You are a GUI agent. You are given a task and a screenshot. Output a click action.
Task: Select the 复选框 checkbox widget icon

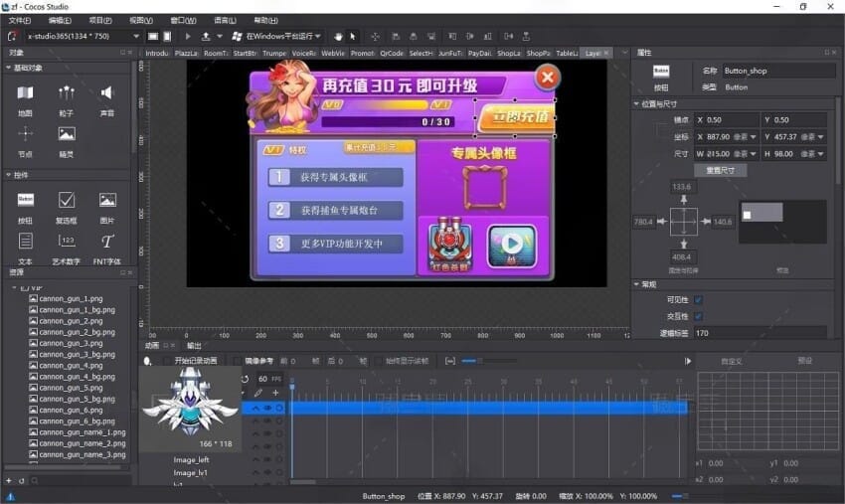(x=67, y=201)
